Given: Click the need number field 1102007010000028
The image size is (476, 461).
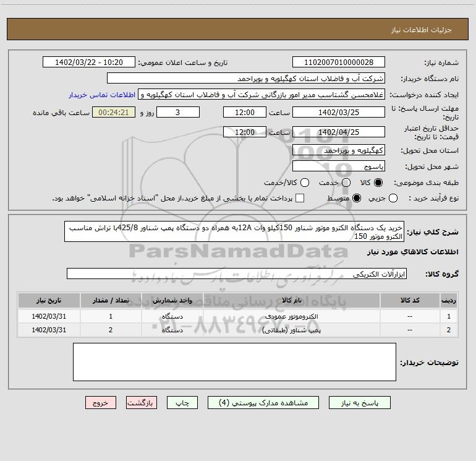Looking at the screenshot, I should (x=339, y=62).
